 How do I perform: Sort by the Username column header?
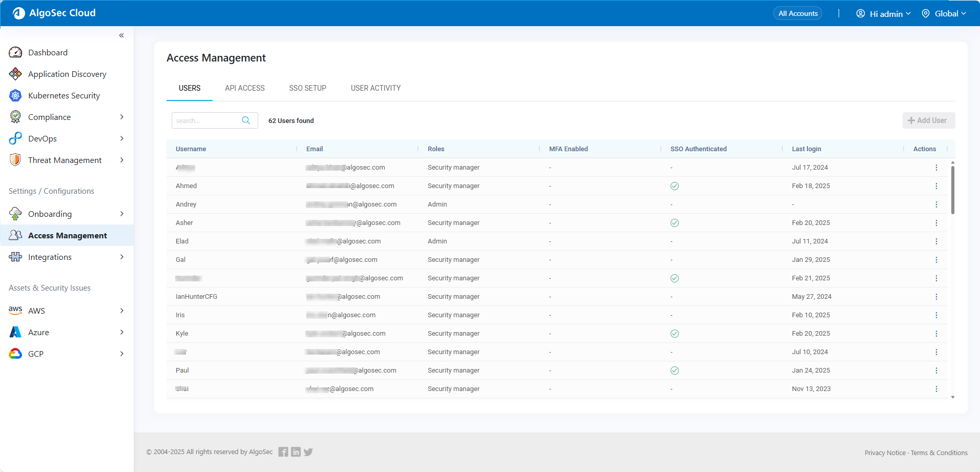click(x=191, y=149)
